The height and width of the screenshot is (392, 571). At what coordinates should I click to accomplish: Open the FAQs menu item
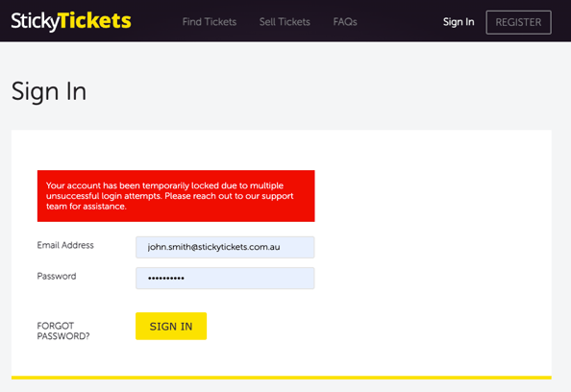345,22
